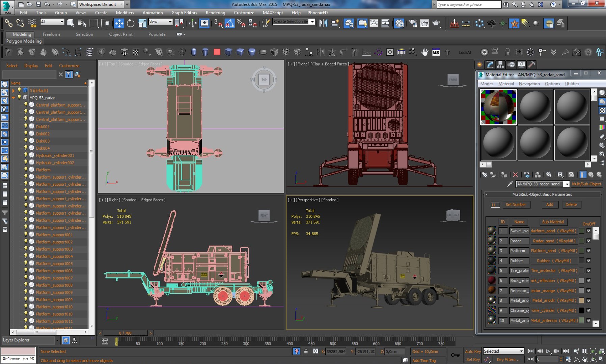Toggle On/Off checkbox for Chrome_cy sub-material

tap(589, 310)
